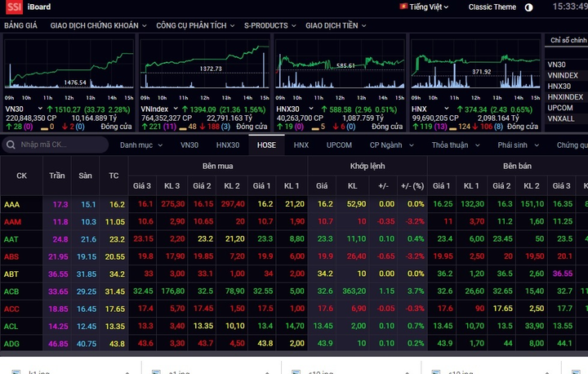Open the Phái sinh dropdown
Screen dimensions: 588x374
518,145
